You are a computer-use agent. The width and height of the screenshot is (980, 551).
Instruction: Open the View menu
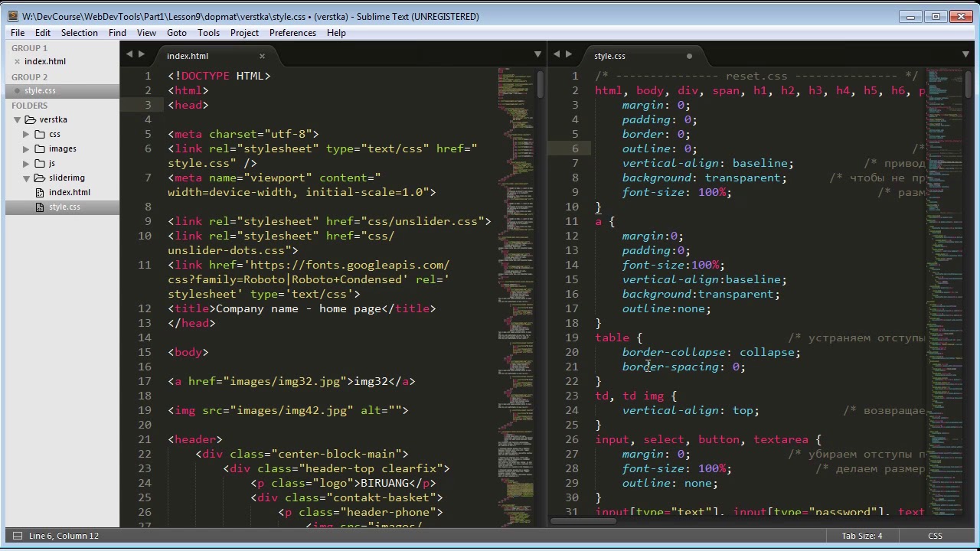(x=146, y=33)
